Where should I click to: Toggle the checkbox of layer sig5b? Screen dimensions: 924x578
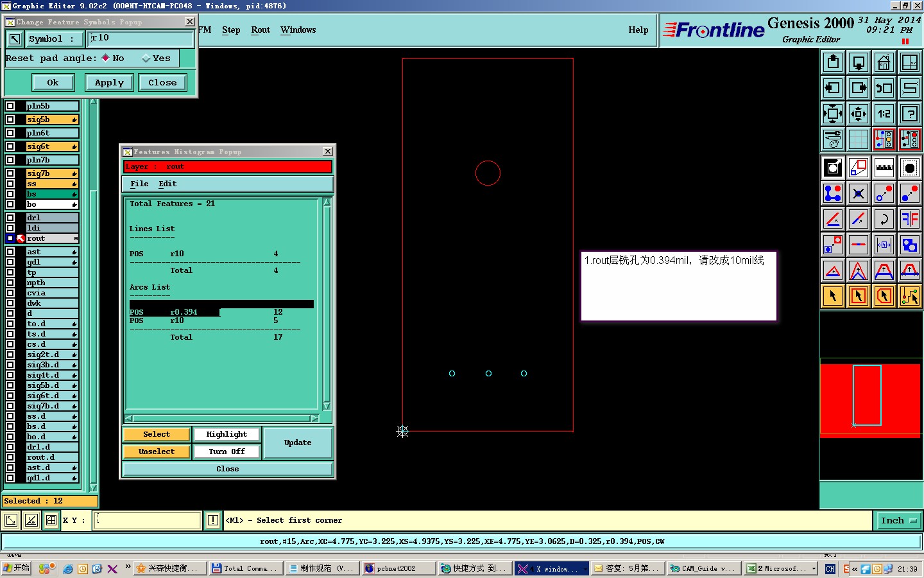click(10, 119)
